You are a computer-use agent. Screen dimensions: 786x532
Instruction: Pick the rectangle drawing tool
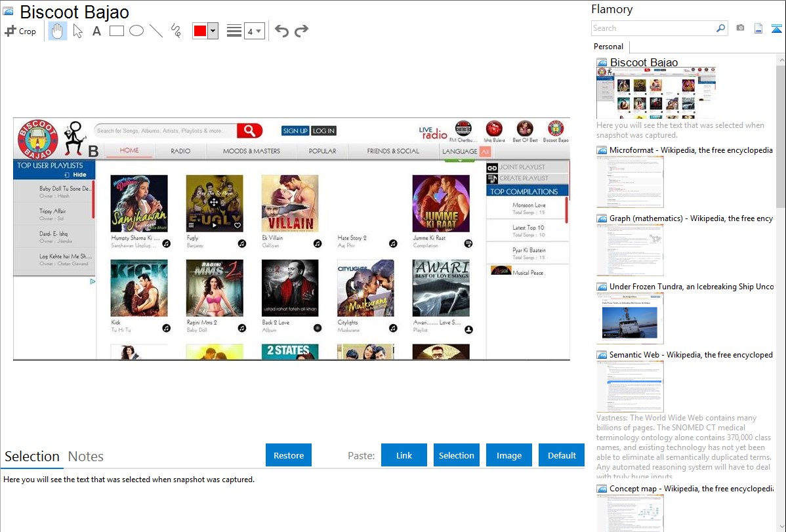(x=116, y=31)
